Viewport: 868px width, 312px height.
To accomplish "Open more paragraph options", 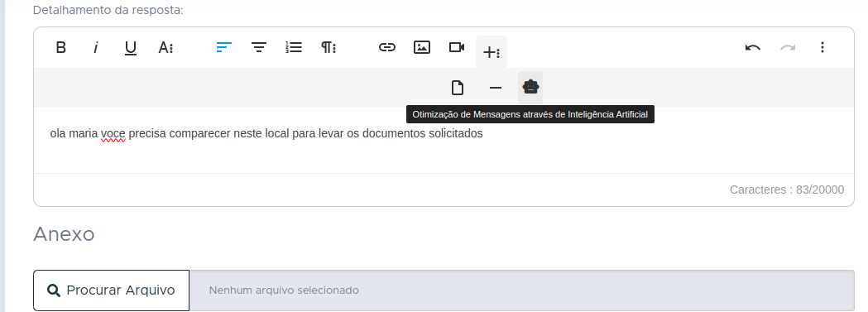I will pos(328,47).
